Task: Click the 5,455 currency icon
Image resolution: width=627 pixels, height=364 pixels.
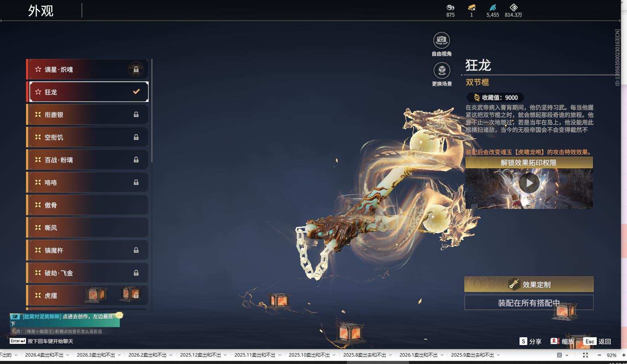Action: coord(493,7)
